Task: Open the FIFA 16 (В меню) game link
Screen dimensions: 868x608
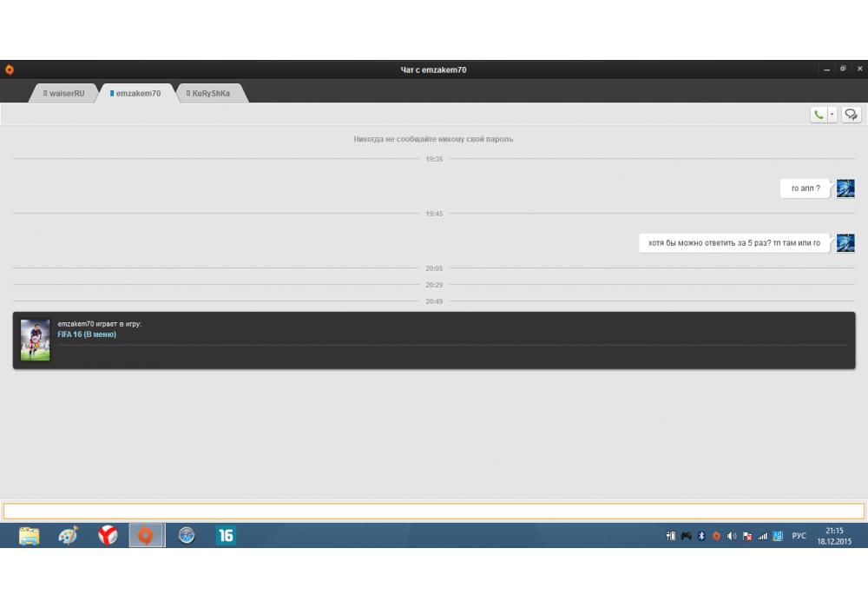Action: click(x=87, y=334)
